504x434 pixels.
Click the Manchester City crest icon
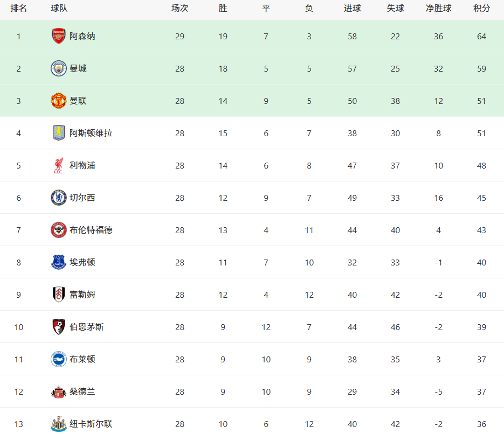[x=58, y=69]
